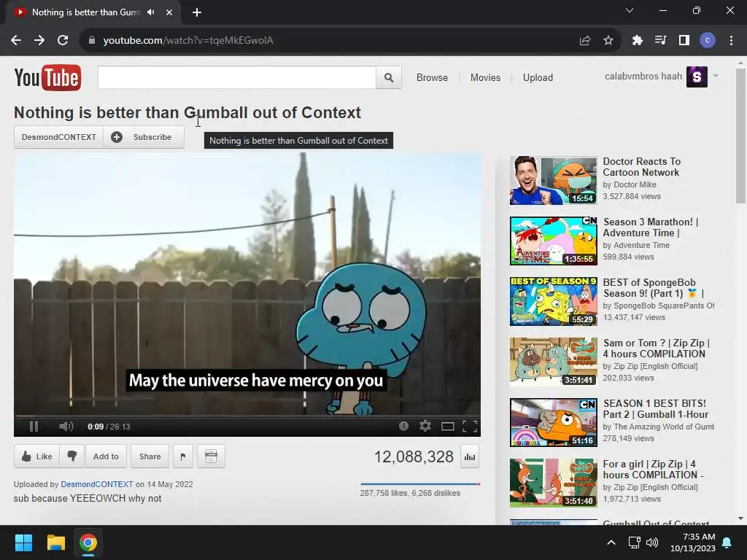
Task: Share this page icon in address bar
Action: [x=584, y=41]
